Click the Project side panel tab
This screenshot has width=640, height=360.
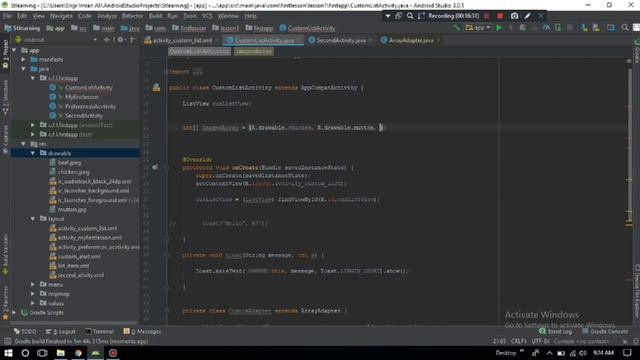[5, 54]
